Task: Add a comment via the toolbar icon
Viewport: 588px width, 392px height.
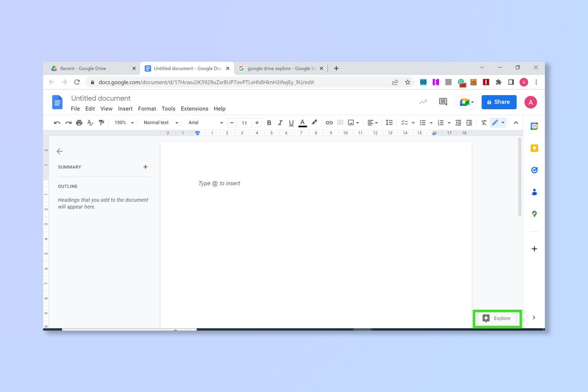Action: [340, 122]
